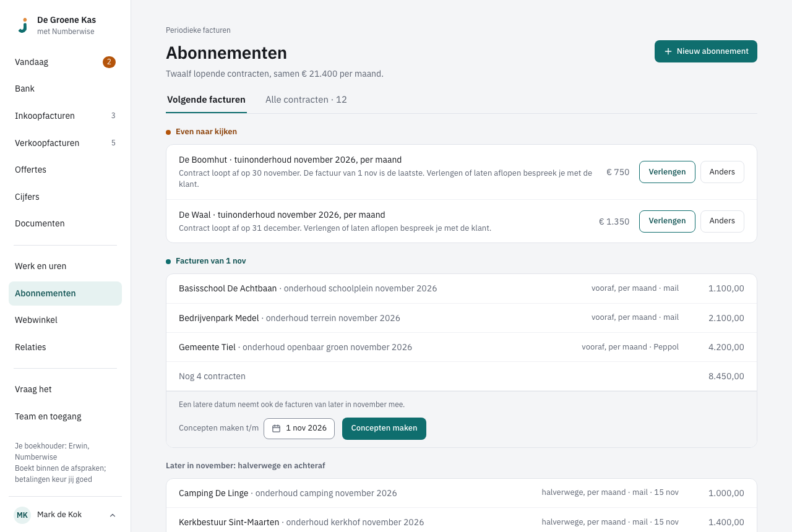
Task: Open the date picker showing 1 nov 2026
Action: (299, 428)
